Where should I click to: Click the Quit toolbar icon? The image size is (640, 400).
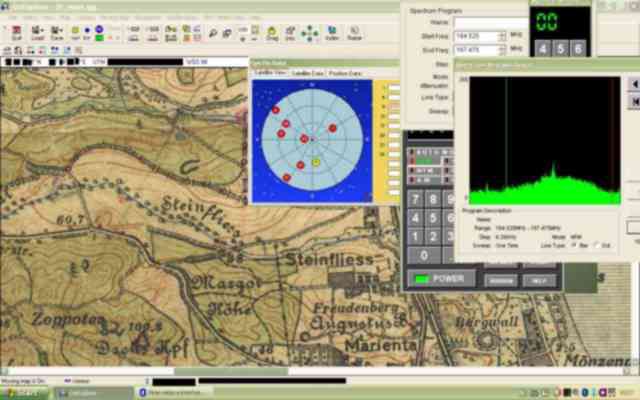[16, 33]
